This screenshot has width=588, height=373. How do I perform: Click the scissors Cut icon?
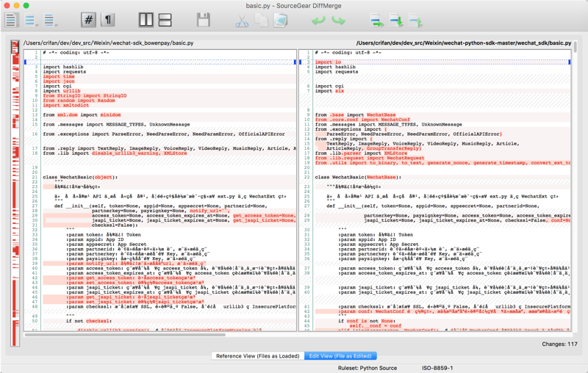pyautogui.click(x=242, y=21)
